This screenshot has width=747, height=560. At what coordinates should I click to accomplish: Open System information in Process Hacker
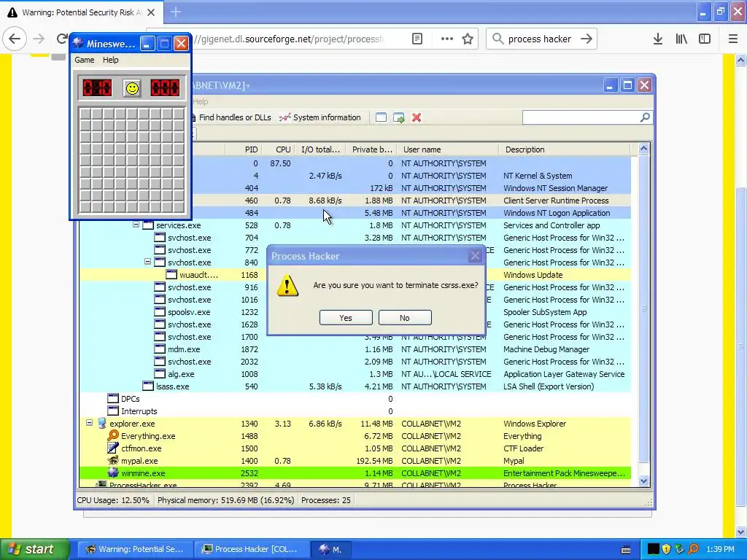(320, 117)
